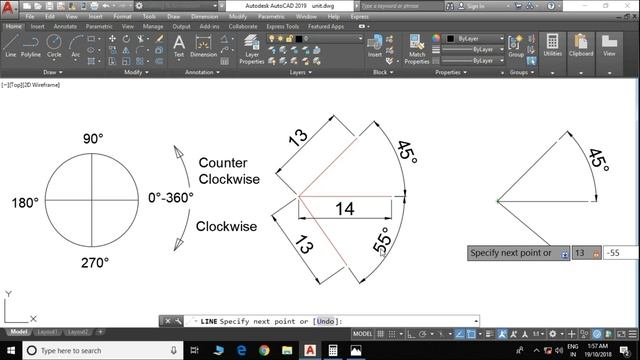
Task: Toggle 2D object snap in status bar
Action: 471,334
